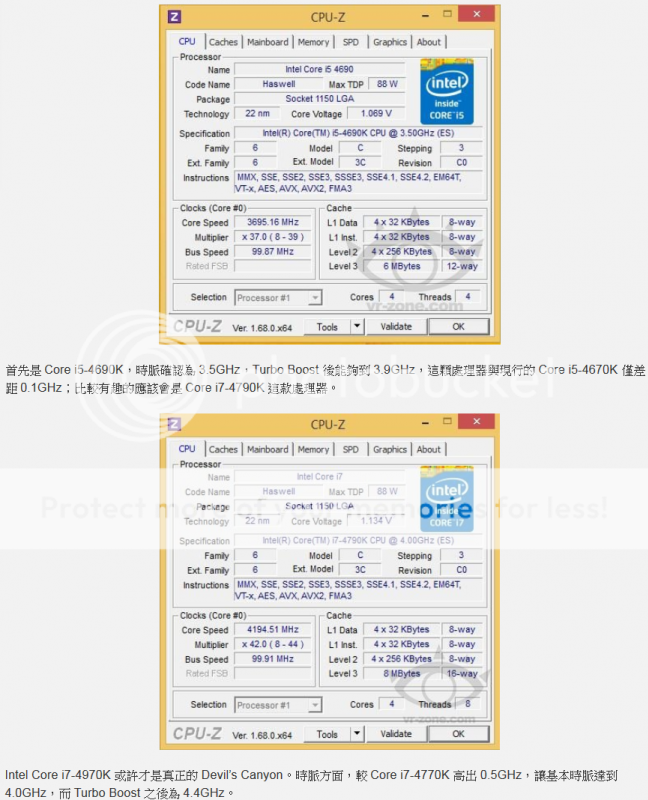This screenshot has height=800, width=648.
Task: Select CPU tab in upper CPU-Z window
Action: tap(187, 41)
